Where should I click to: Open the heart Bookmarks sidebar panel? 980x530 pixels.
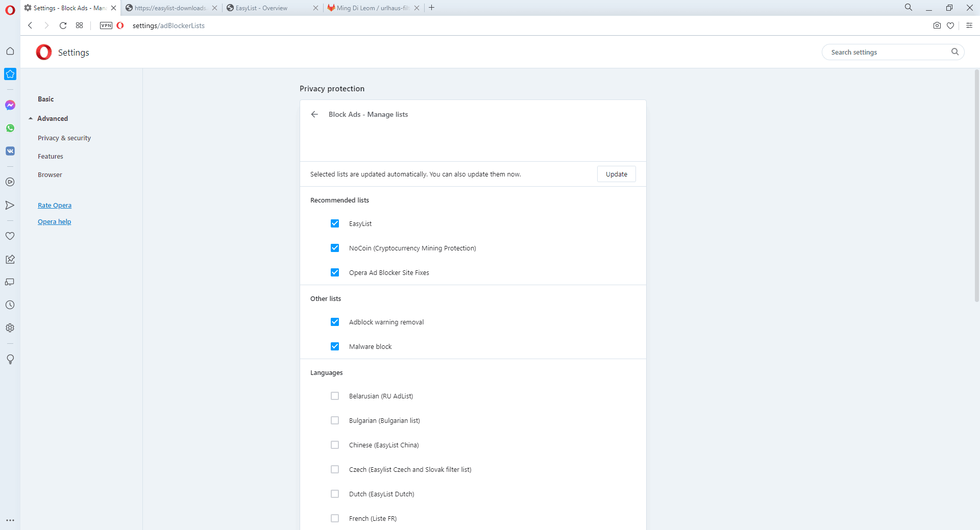[x=10, y=236]
